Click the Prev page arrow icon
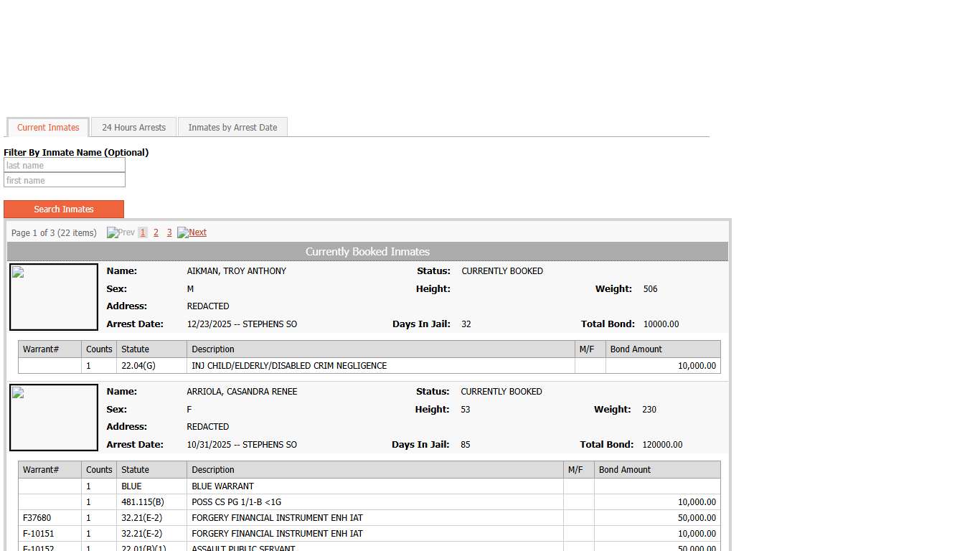This screenshot has width=980, height=551. point(113,232)
